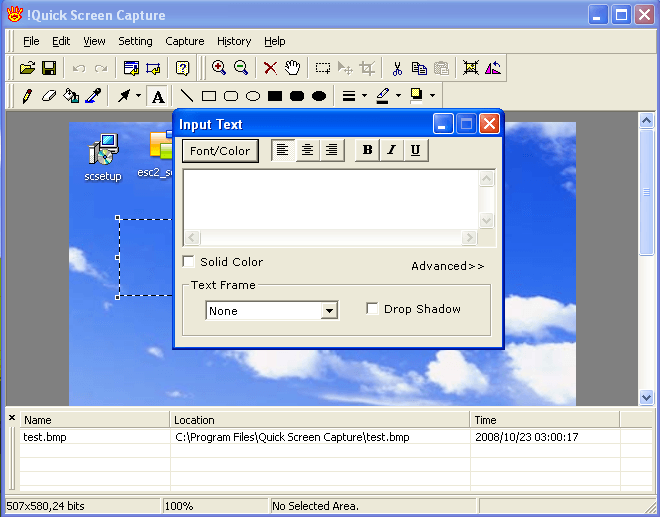Viewport: 660px width, 517px height.
Task: Click the Redo arrow icon
Action: point(101,68)
